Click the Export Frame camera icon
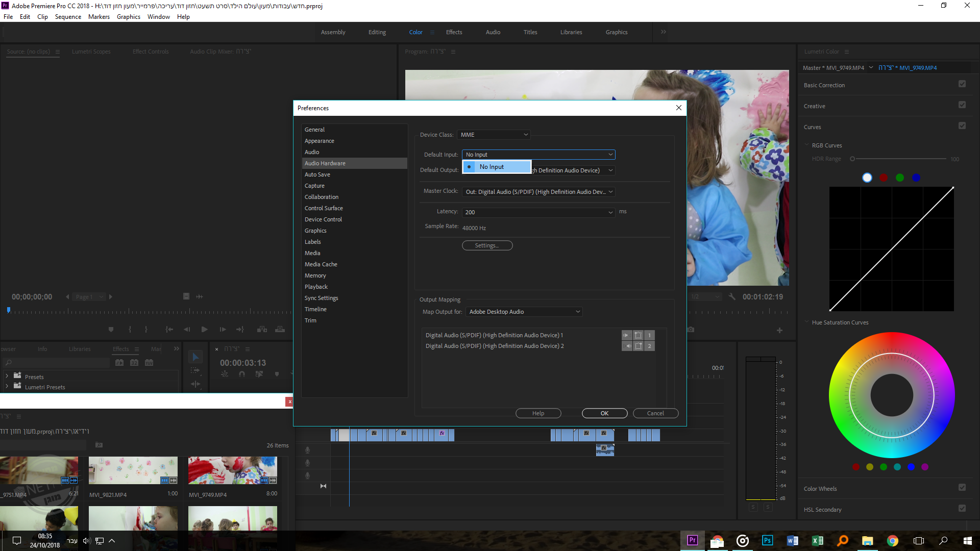This screenshot has height=551, width=980. 691,330
